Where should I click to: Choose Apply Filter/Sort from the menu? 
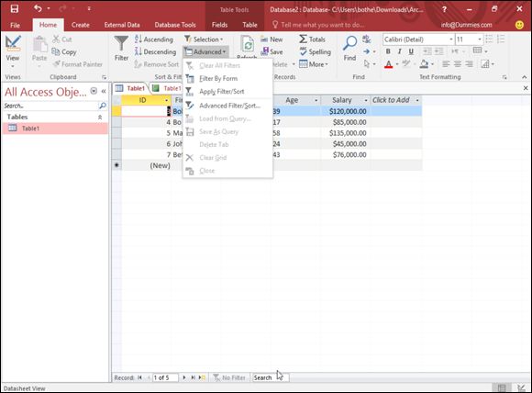(227, 92)
